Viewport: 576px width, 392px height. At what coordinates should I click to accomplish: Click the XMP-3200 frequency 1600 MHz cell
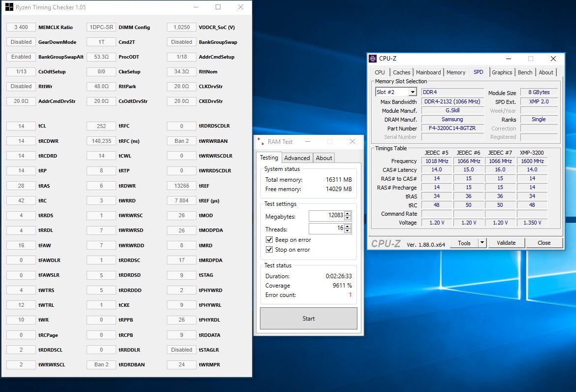click(x=532, y=161)
